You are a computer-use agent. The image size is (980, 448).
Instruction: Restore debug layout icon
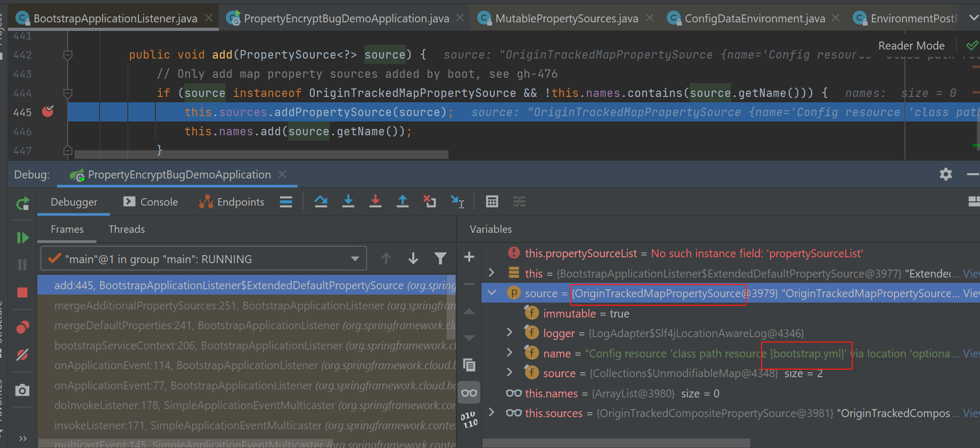[x=974, y=201]
